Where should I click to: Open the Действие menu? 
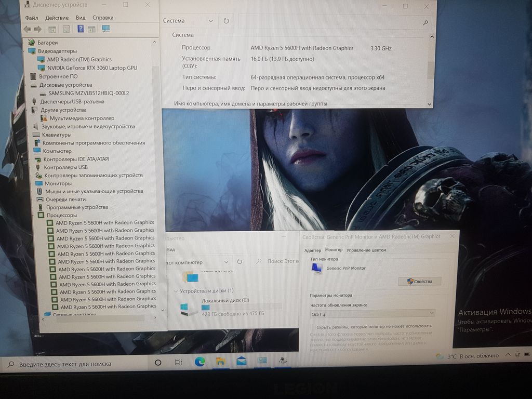click(x=57, y=18)
